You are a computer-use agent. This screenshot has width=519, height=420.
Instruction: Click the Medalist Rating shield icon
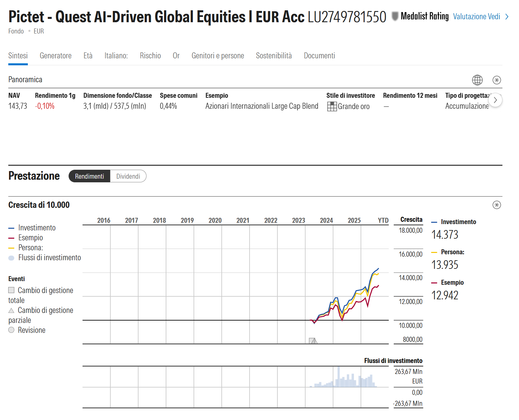coord(395,16)
